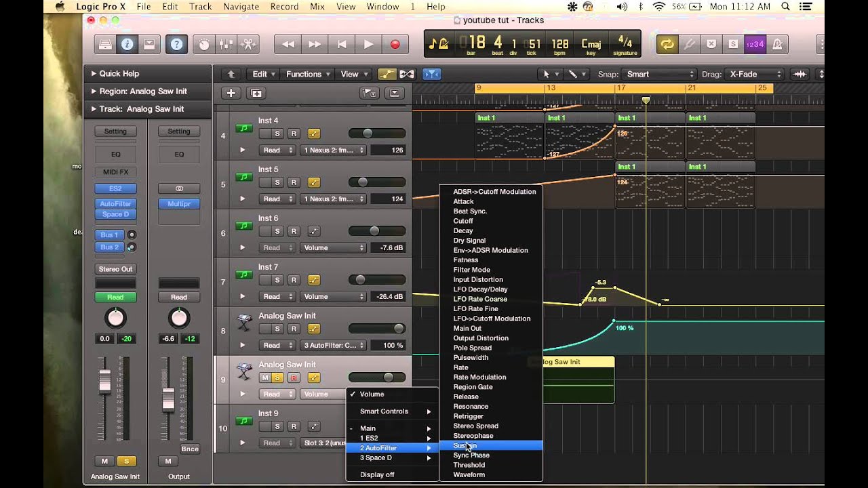868x488 pixels.
Task: Toggle yellow Solo on track 9
Action: coord(277,378)
